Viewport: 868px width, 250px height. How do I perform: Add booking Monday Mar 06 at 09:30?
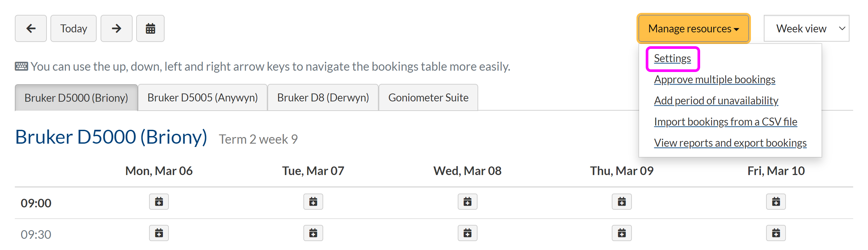[x=159, y=233]
